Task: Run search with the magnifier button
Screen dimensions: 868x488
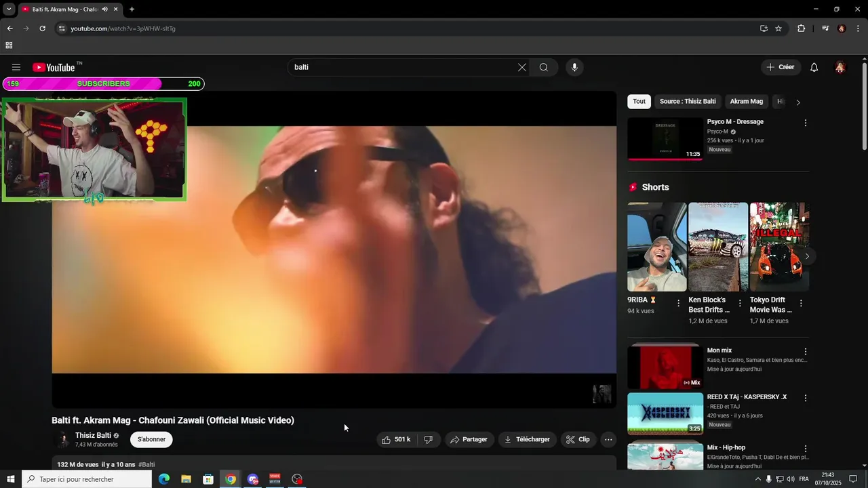Action: point(544,67)
